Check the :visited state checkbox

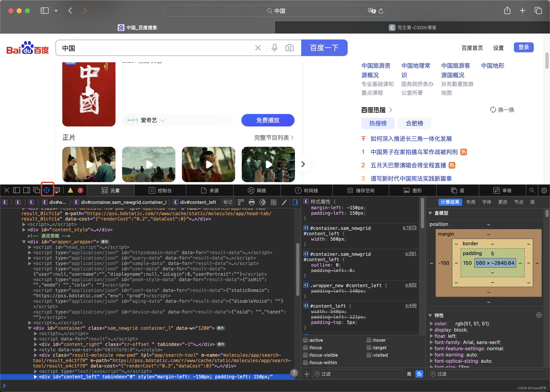(x=369, y=355)
